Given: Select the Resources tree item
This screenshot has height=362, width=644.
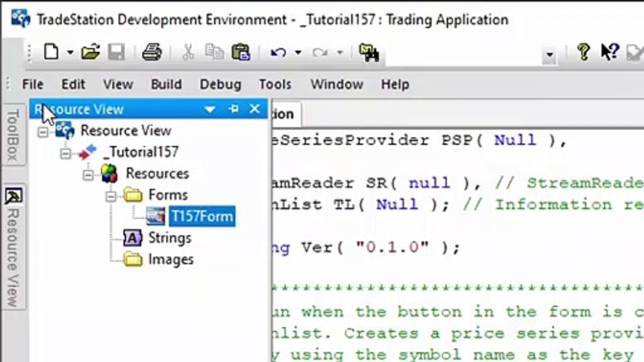Looking at the screenshot, I should pyautogui.click(x=157, y=174).
